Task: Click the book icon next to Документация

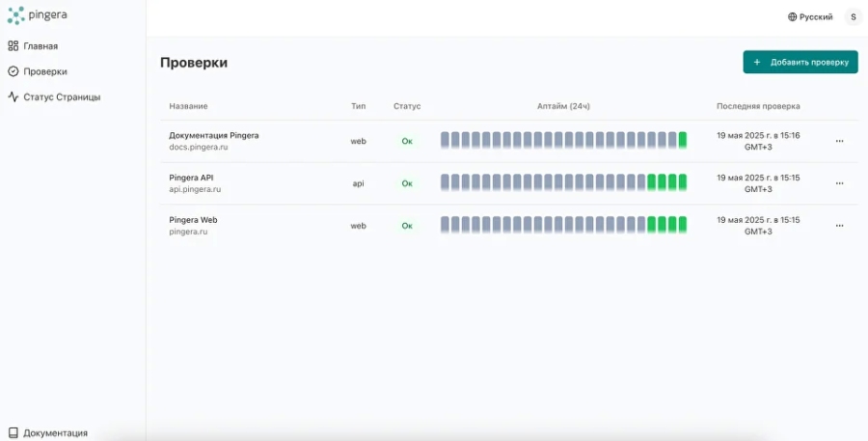Action: 14,433
